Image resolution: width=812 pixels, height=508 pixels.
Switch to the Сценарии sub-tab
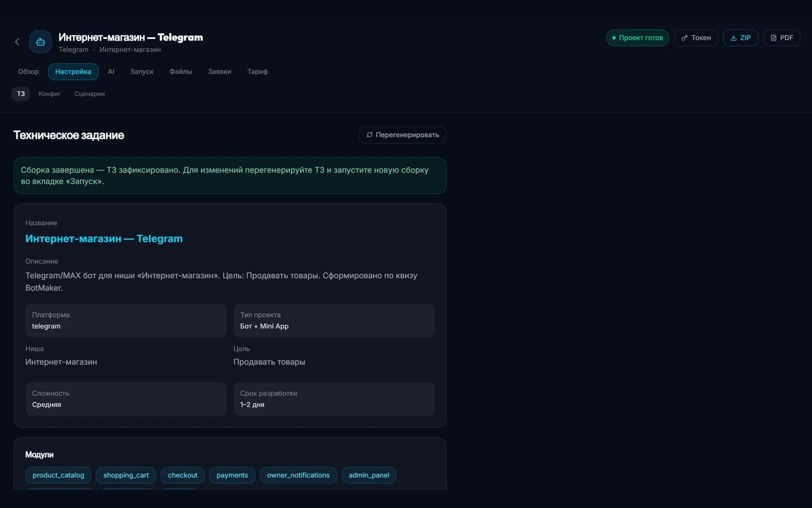[90, 94]
